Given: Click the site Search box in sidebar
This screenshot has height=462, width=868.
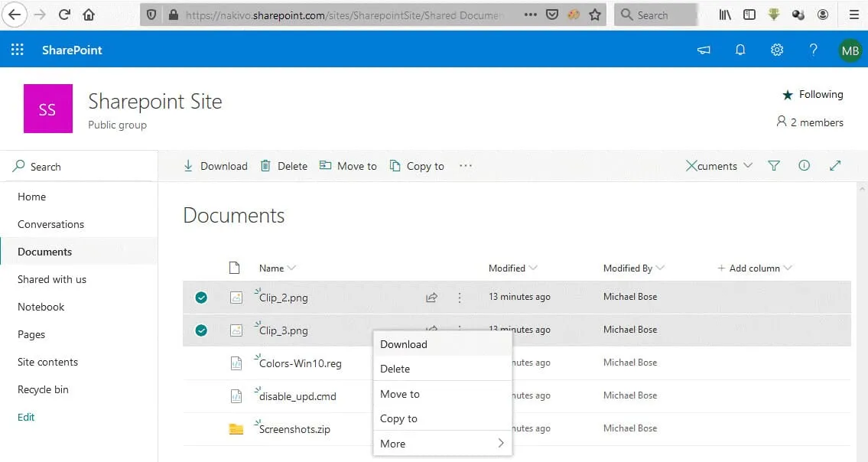Looking at the screenshot, I should click(x=76, y=167).
